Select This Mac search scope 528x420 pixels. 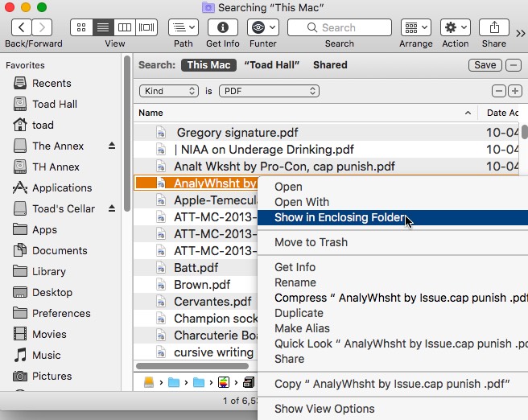[208, 65]
